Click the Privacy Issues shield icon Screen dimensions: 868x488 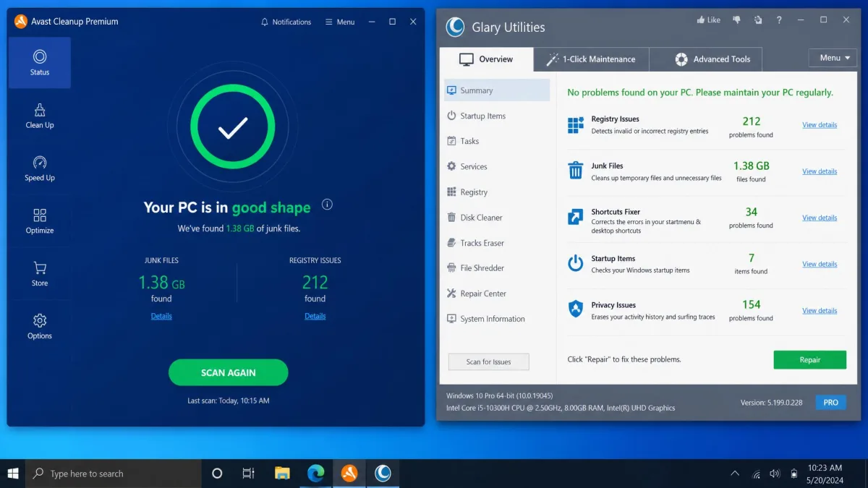576,309
